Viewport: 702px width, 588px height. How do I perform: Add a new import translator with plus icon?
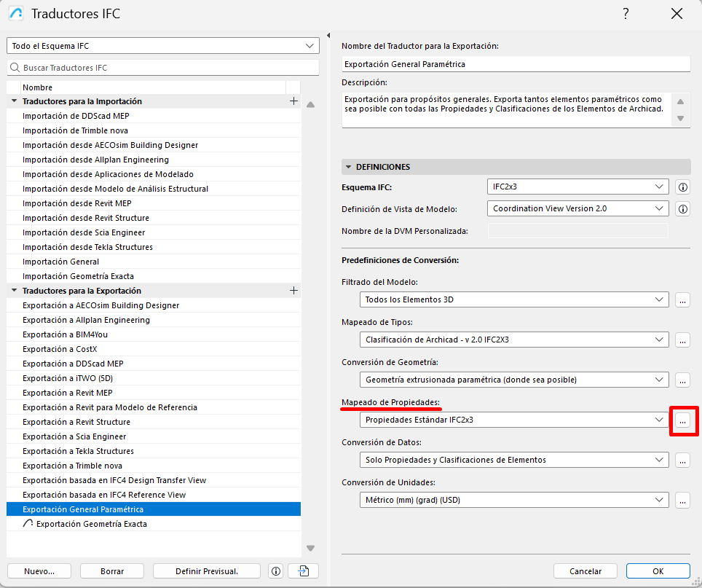[293, 101]
